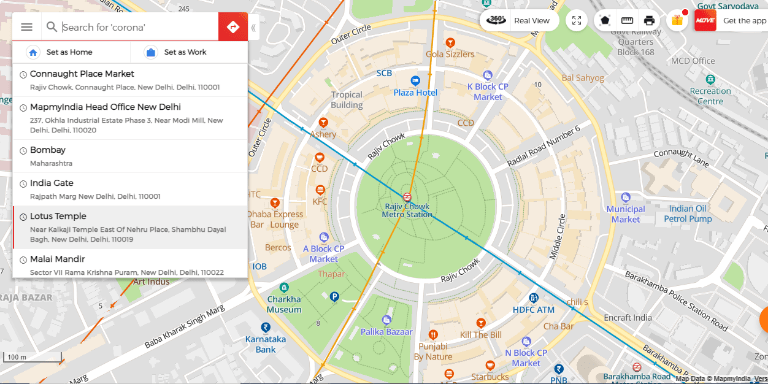Click the Get the app link
The image size is (768, 384).
click(744, 21)
